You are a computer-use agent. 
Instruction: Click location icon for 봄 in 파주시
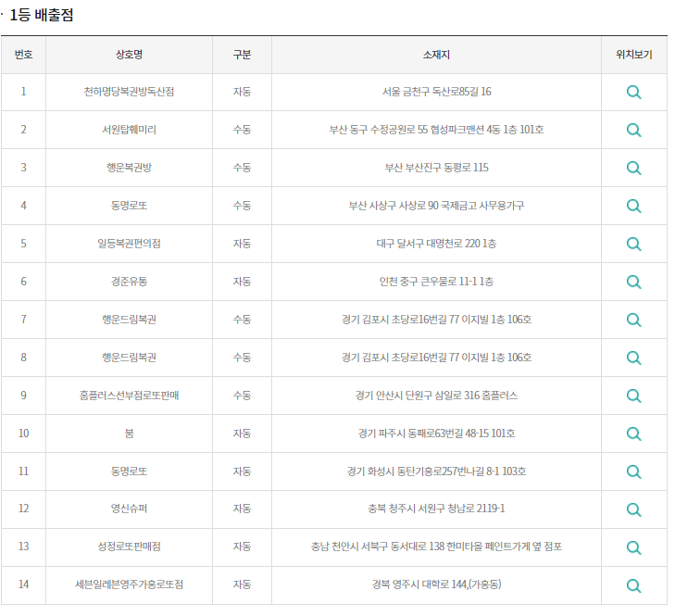tap(633, 434)
